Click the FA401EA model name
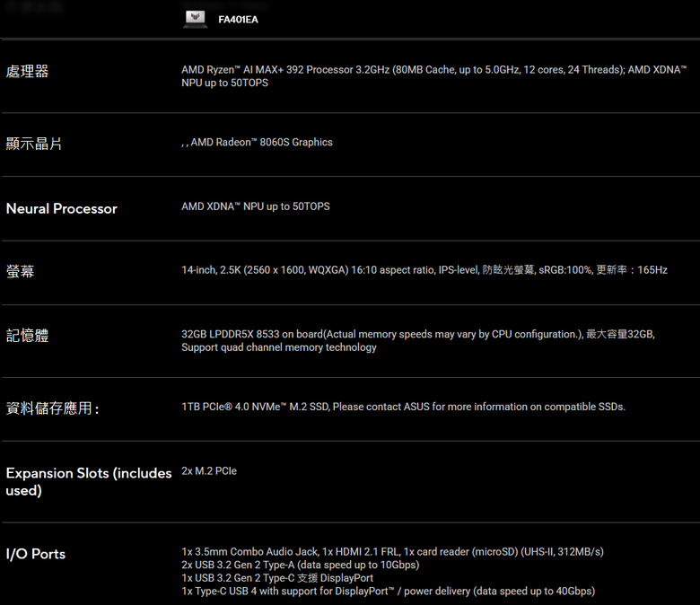Image resolution: width=700 pixels, height=605 pixels. click(x=238, y=20)
